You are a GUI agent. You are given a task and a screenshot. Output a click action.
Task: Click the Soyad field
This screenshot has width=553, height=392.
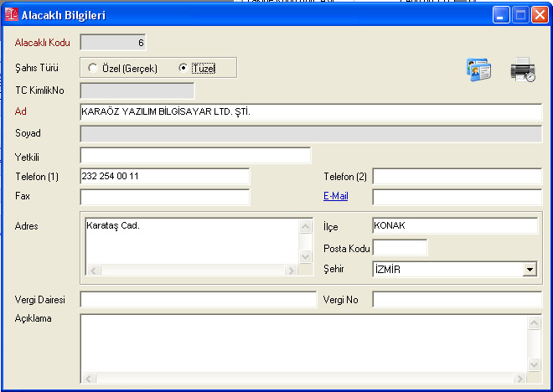point(311,134)
